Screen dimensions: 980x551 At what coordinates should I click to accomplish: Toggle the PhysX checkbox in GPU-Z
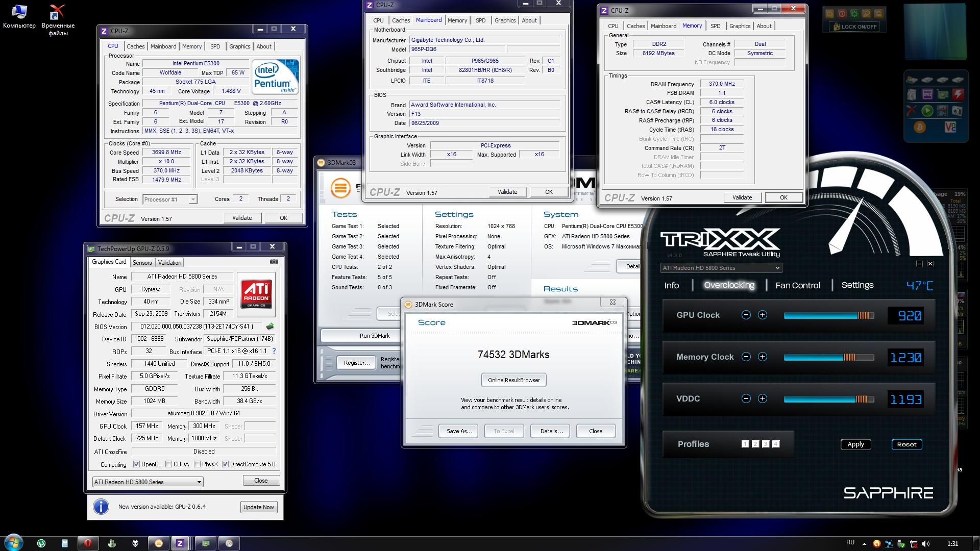coord(197,464)
